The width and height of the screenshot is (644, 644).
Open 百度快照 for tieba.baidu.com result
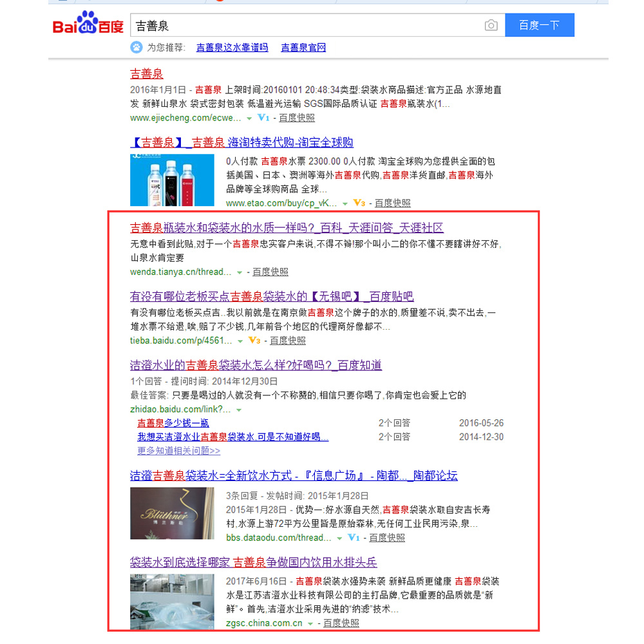click(287, 341)
